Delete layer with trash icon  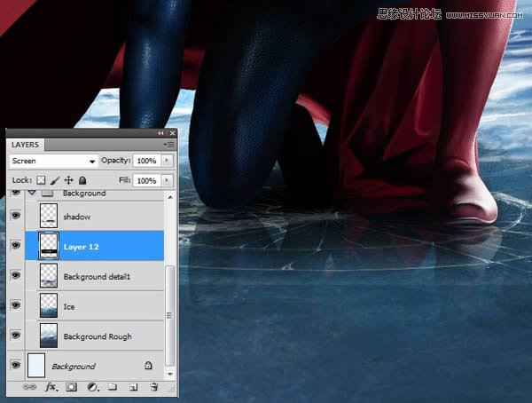153,387
